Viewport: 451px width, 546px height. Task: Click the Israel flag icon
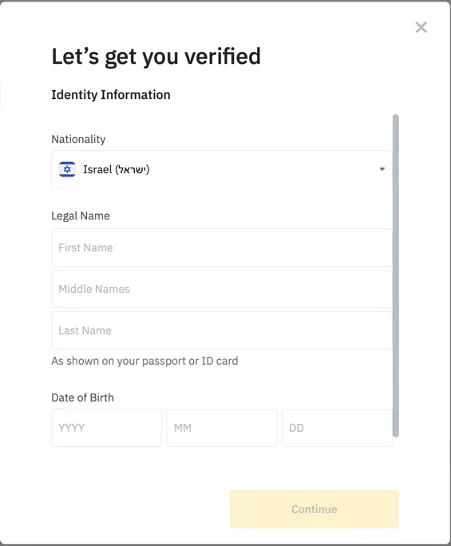[x=67, y=169]
